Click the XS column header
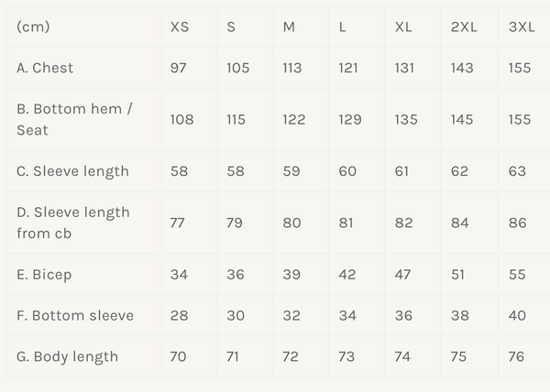The height and width of the screenshot is (392, 550). [180, 27]
